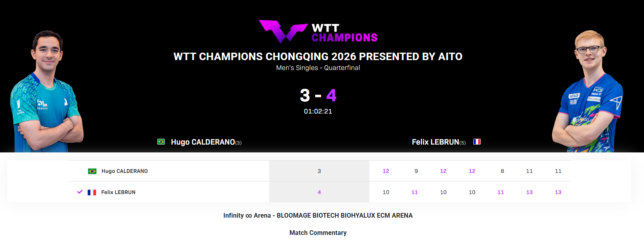Click Brazil flag beside Hugo CALDERANO header

[161, 142]
